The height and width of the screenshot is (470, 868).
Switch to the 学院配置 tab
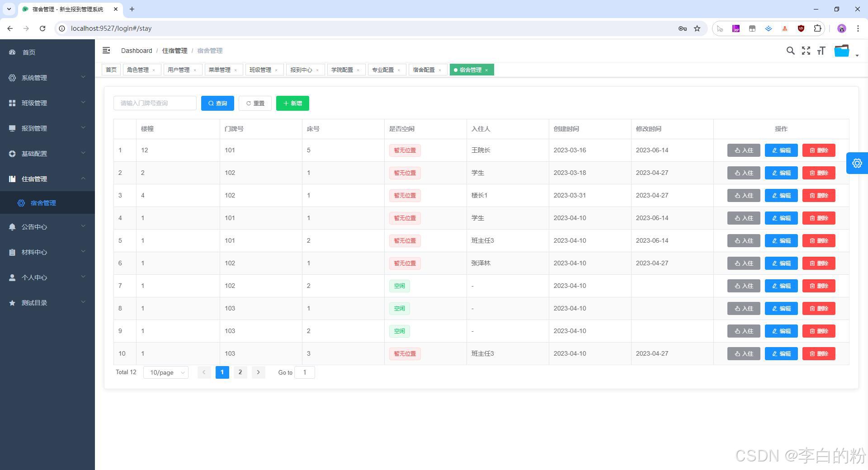click(342, 70)
